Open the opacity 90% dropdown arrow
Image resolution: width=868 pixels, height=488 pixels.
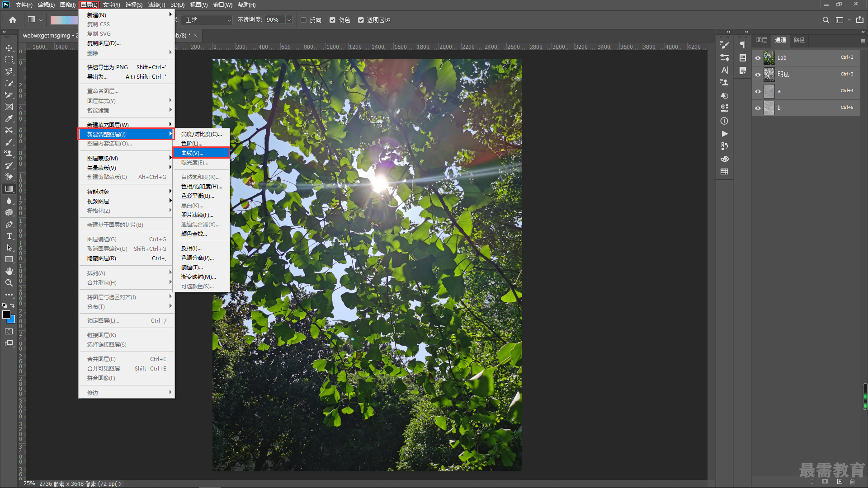coord(289,20)
